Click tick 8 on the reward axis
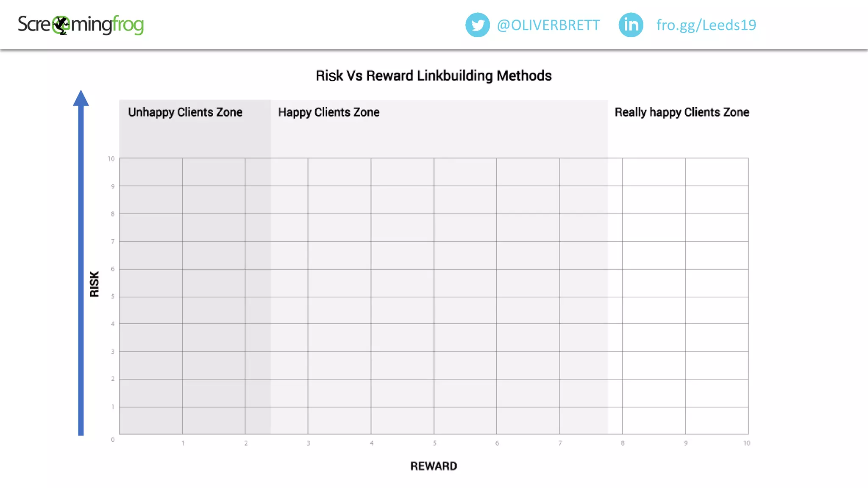The width and height of the screenshot is (868, 488). click(x=623, y=443)
